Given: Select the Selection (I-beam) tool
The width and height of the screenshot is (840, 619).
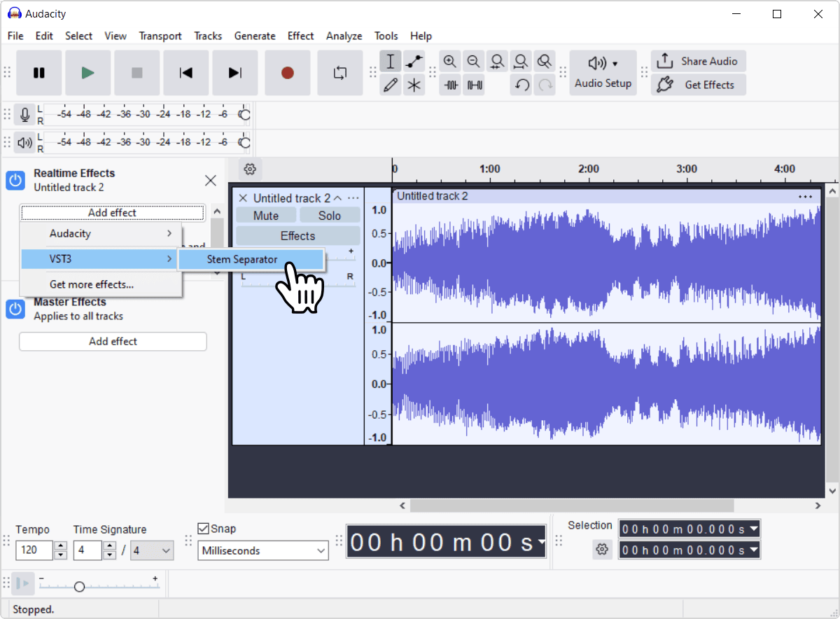Looking at the screenshot, I should tap(391, 62).
